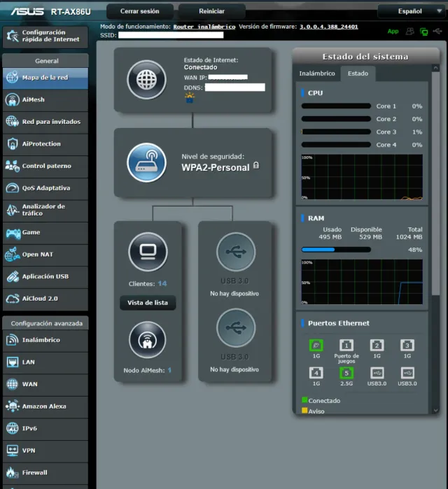This screenshot has height=489, width=448.
Task: Click the lower USB 3.0 port icon
Action: point(236,327)
